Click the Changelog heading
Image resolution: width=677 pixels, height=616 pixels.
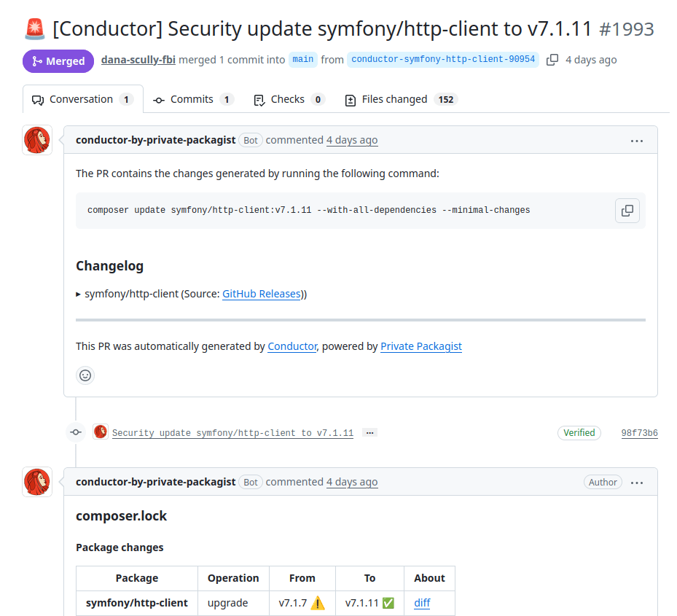click(109, 265)
